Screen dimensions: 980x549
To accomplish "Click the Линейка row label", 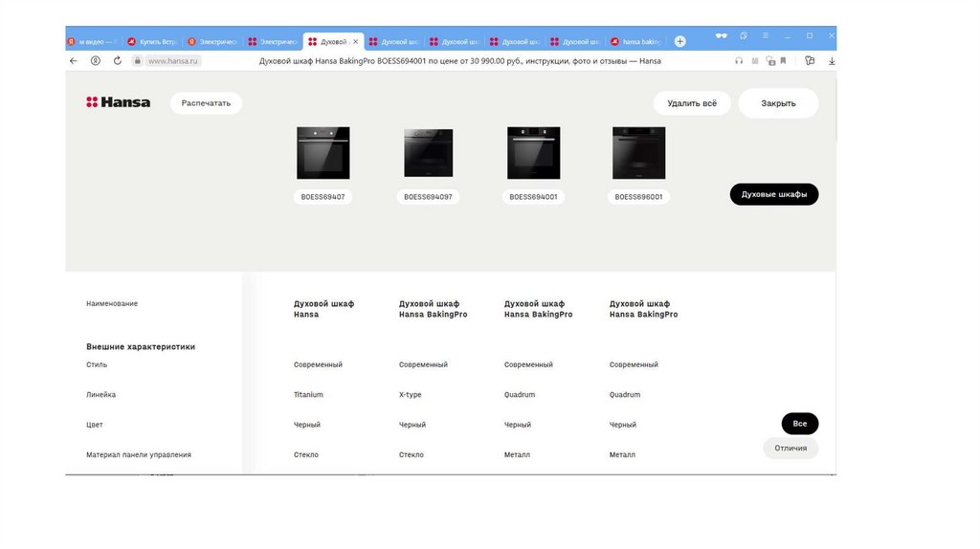I will pos(101,395).
